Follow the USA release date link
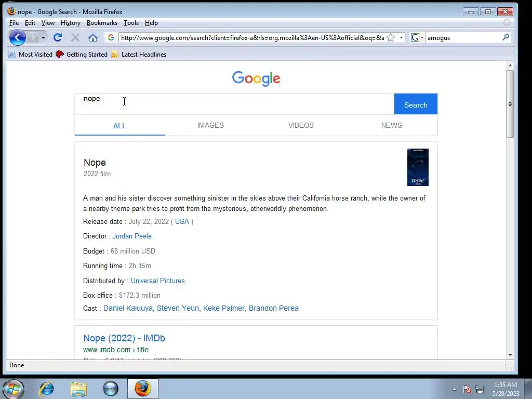The height and width of the screenshot is (399, 532). (x=182, y=221)
